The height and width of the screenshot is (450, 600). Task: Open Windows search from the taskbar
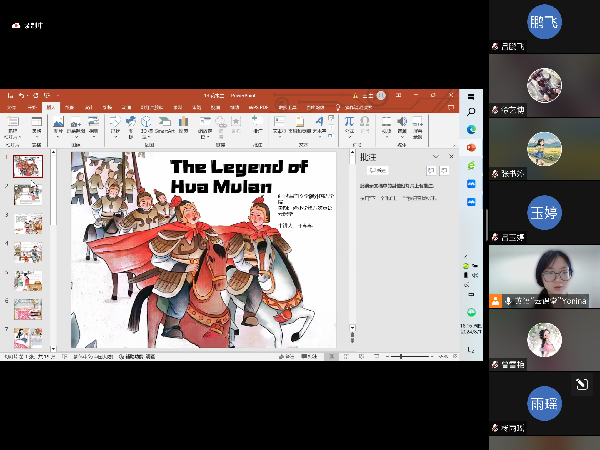pos(471,112)
